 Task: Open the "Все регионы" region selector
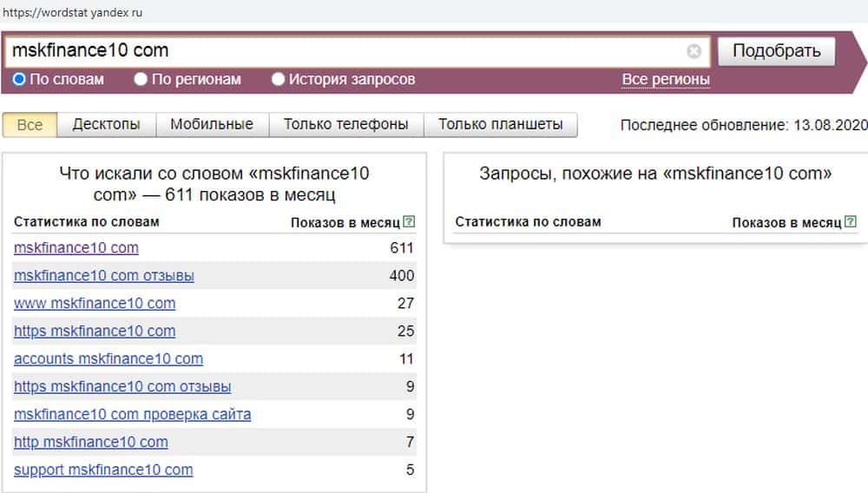666,80
